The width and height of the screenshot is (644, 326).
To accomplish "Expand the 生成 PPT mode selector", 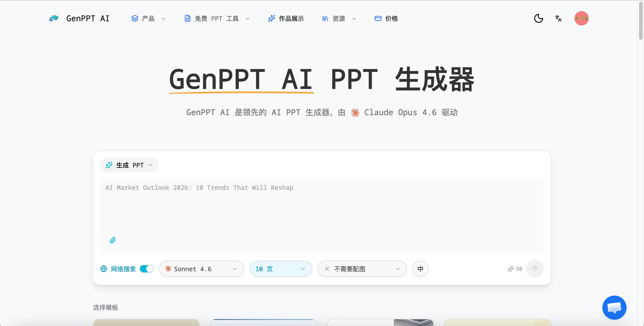I will 129,165.
